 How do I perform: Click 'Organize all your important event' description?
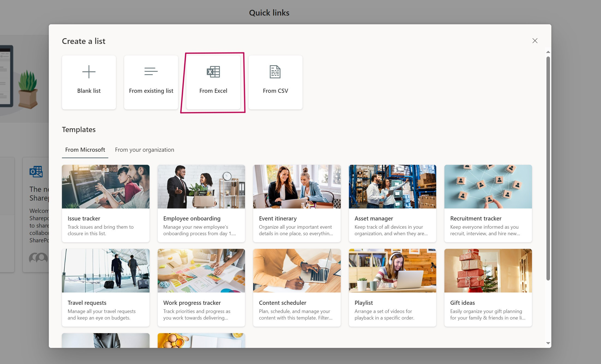click(x=296, y=230)
